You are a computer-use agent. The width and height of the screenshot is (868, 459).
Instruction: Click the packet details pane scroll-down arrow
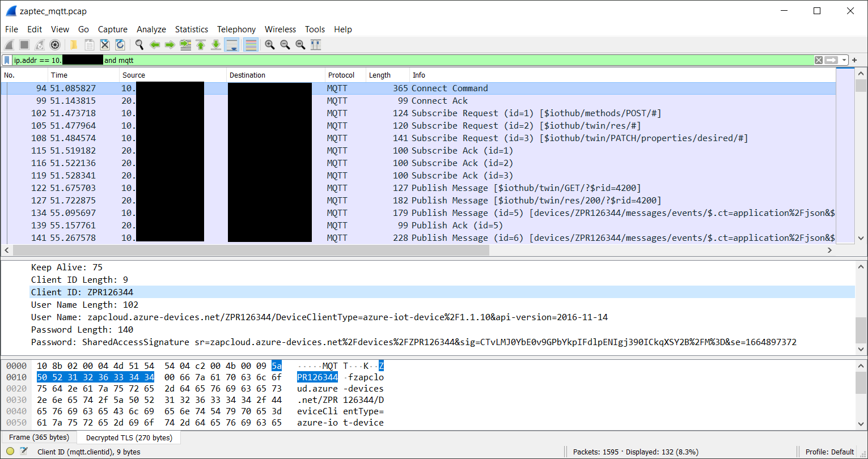point(861,350)
